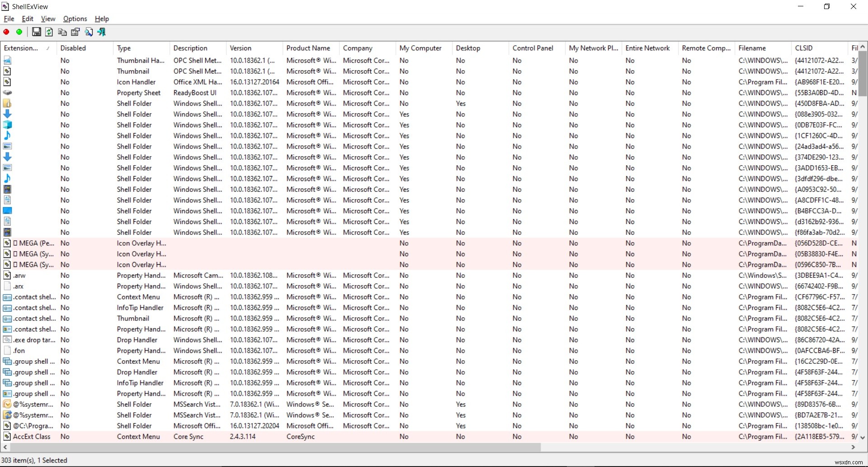The height and width of the screenshot is (467, 868).
Task: Click the red Disable Selected Items button
Action: pos(6,32)
